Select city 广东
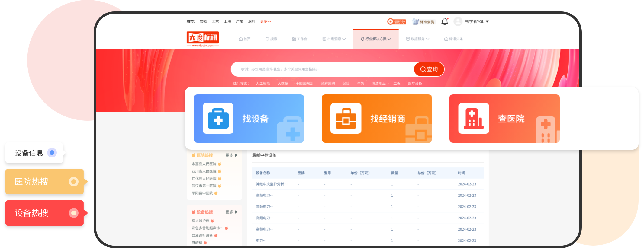 click(240, 21)
